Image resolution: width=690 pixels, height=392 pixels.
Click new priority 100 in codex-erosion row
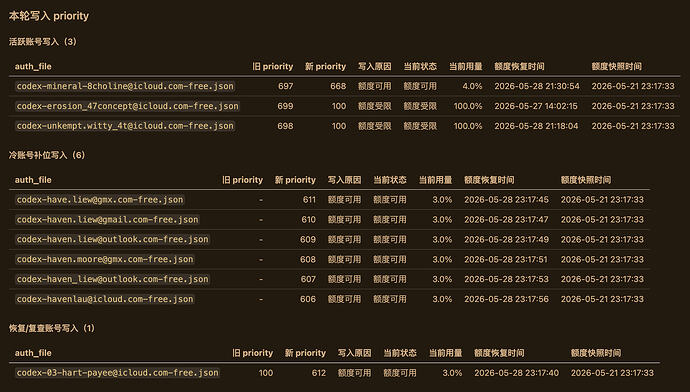point(339,106)
